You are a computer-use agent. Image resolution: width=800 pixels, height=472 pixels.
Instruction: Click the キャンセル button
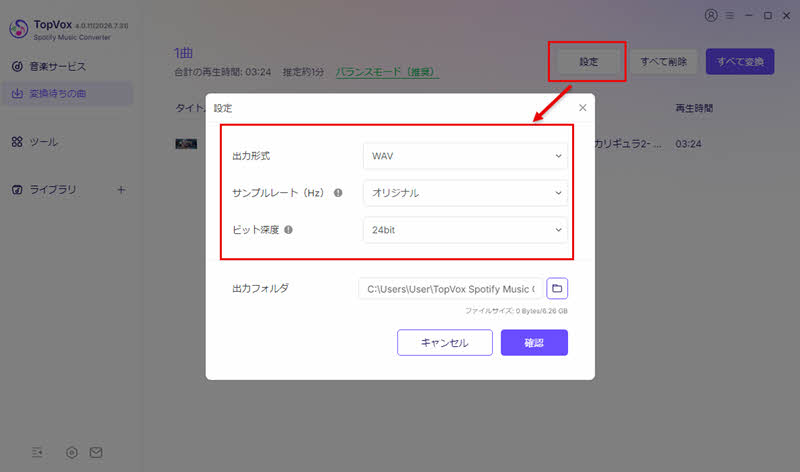pos(444,342)
